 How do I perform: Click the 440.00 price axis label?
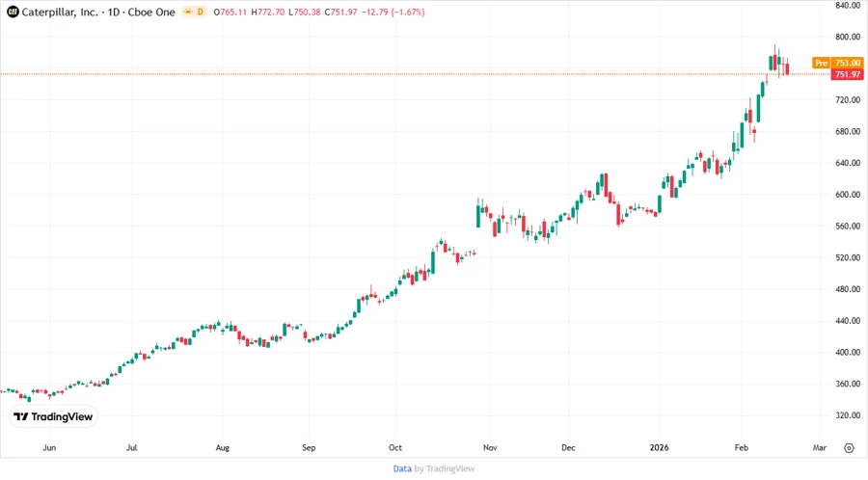click(x=848, y=320)
